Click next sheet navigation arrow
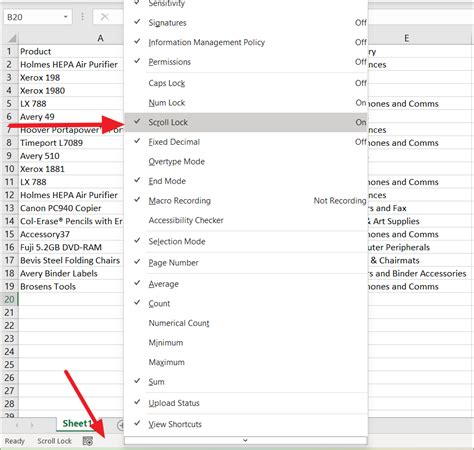Viewport: 474px width, 450px height. click(32, 425)
